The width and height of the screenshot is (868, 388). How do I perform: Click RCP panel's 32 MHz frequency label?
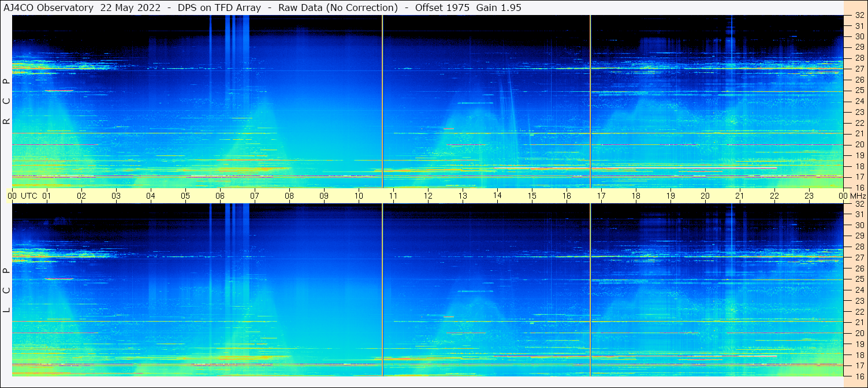coord(859,16)
